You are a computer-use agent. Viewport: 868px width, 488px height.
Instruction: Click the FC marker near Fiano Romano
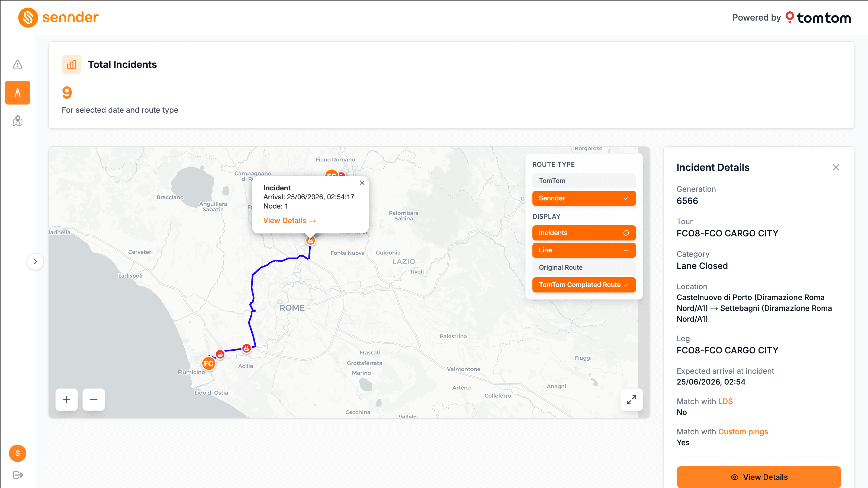coord(332,174)
